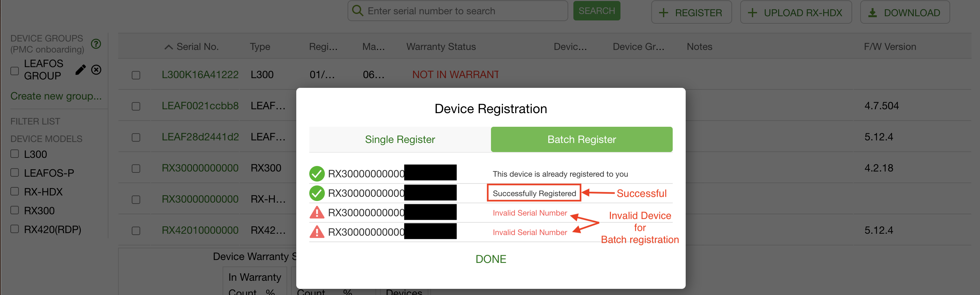
Task: Tick the LEAFOS GROUP checkbox
Action: 15,71
